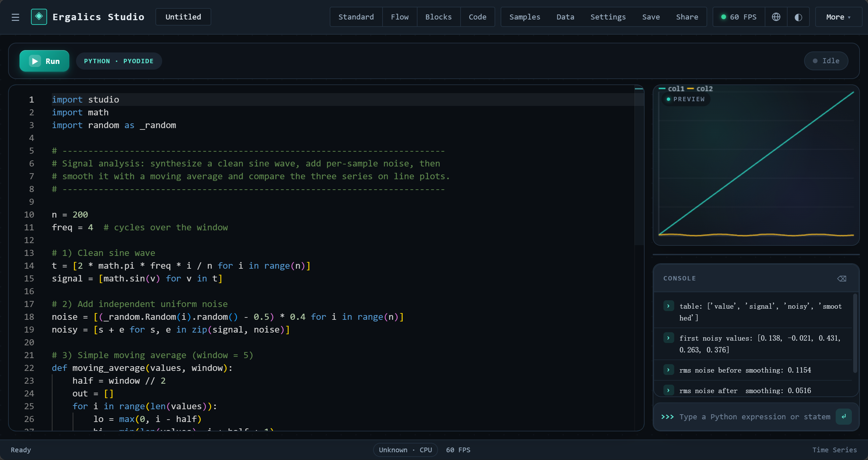Click 60 FPS text in status bar
This screenshot has width=868, height=460.
click(x=458, y=450)
